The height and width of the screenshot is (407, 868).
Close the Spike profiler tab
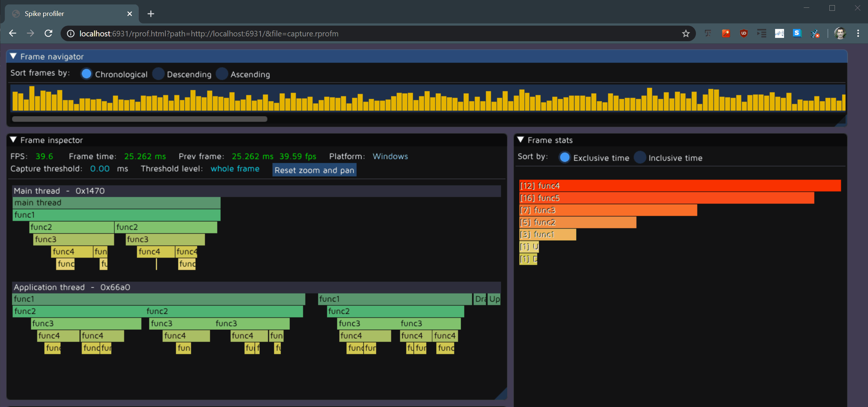tap(129, 14)
